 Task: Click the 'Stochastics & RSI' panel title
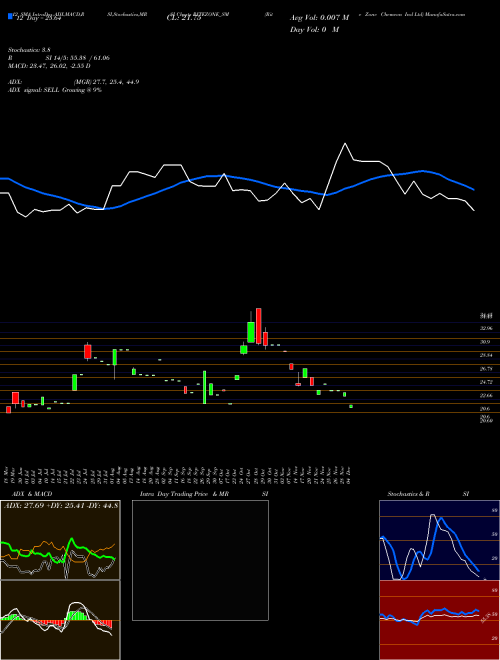click(x=428, y=494)
